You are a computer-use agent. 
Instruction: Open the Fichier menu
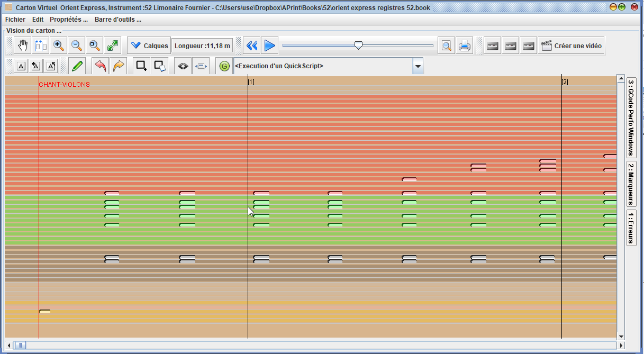pos(15,20)
